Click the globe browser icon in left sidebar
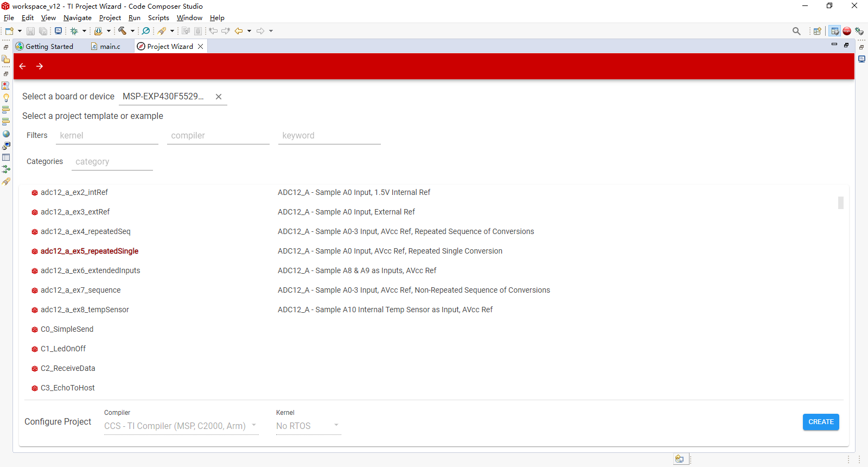Viewport: 868px width, 467px height. [x=6, y=134]
